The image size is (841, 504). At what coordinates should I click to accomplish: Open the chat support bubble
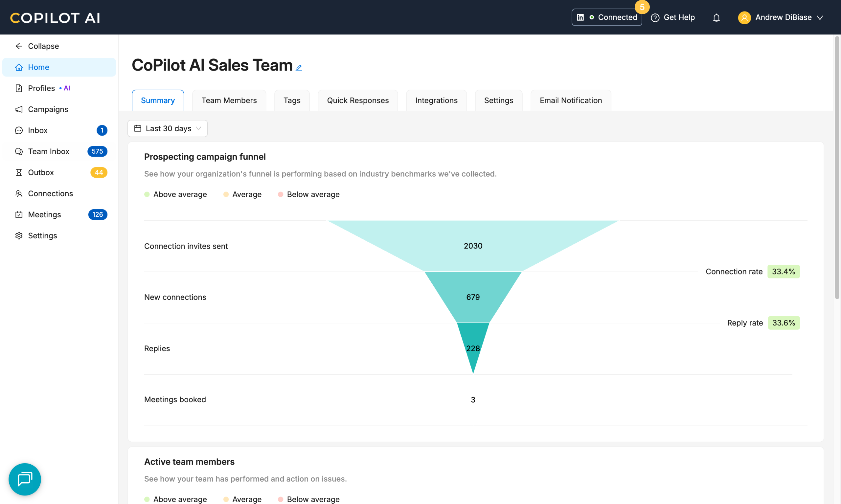point(25,479)
